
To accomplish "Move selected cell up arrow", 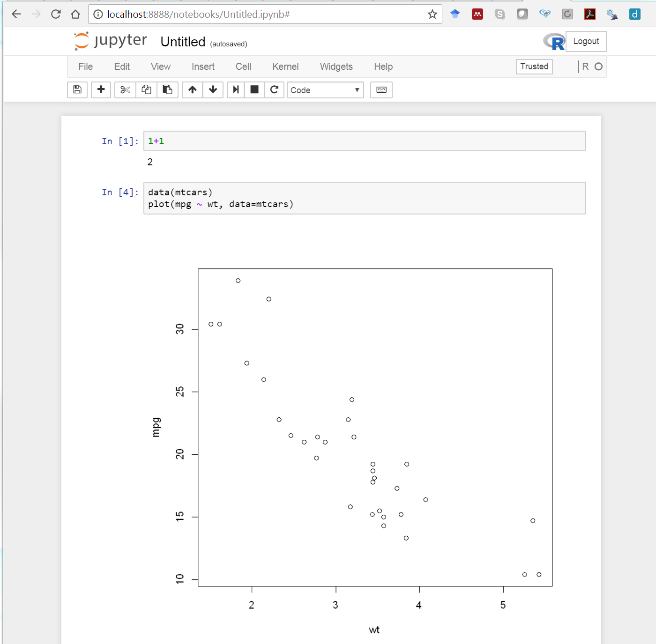I will 192,90.
